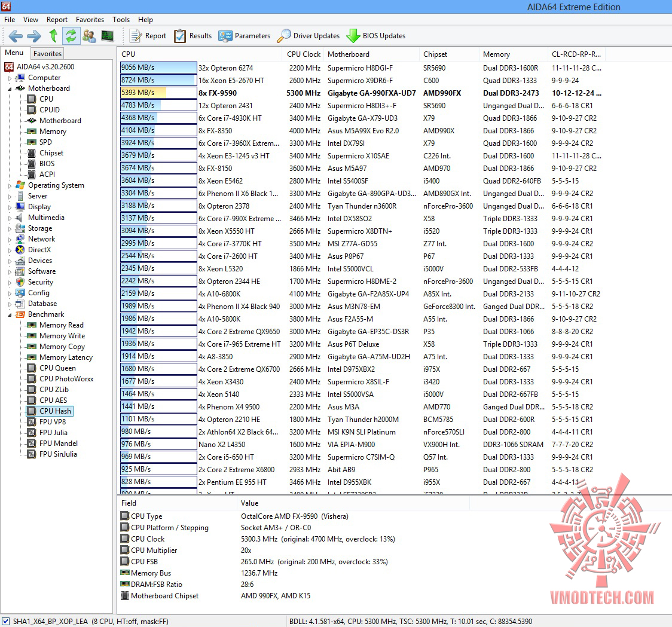Toggle the SHA1_X64_BP_XOP_LEA status bar checkbox
This screenshot has width=672, height=627.
click(x=5, y=621)
